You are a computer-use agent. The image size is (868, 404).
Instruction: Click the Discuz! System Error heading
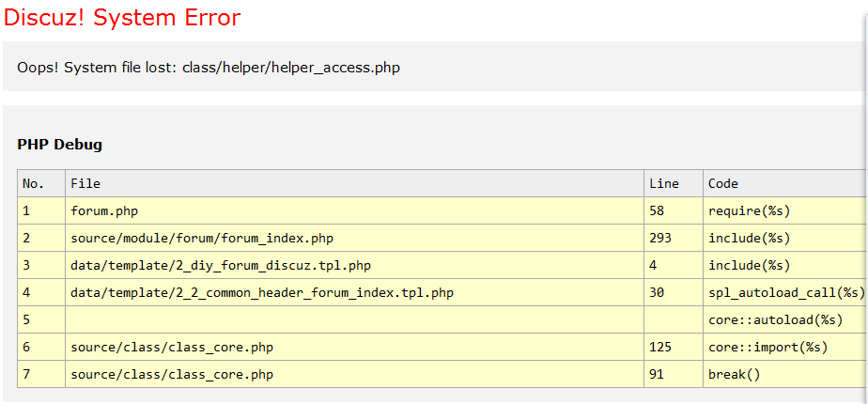click(122, 18)
